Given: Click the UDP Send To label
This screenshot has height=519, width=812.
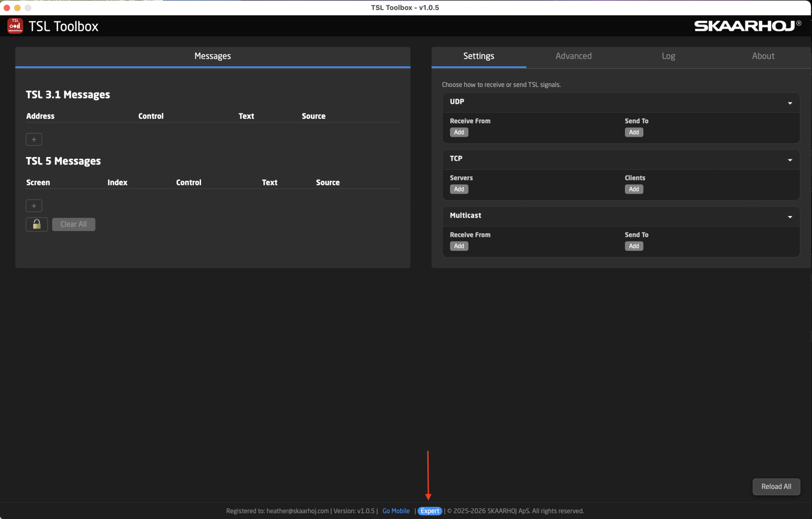Looking at the screenshot, I should (x=637, y=121).
